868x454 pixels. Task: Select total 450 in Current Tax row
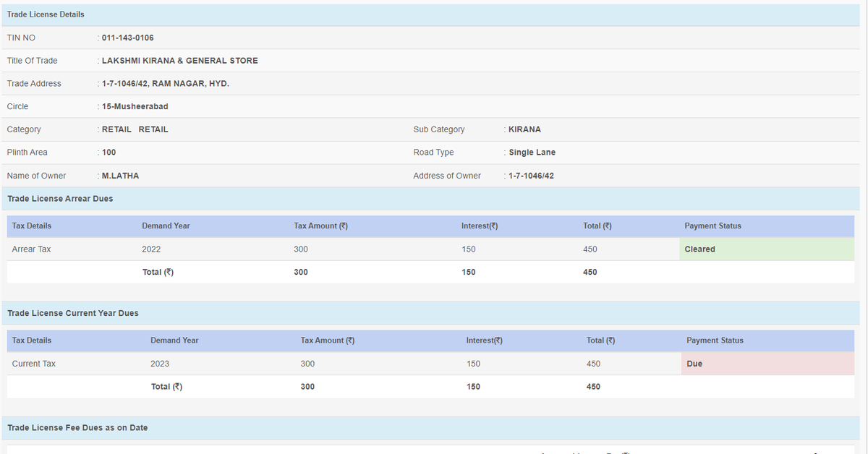point(593,364)
